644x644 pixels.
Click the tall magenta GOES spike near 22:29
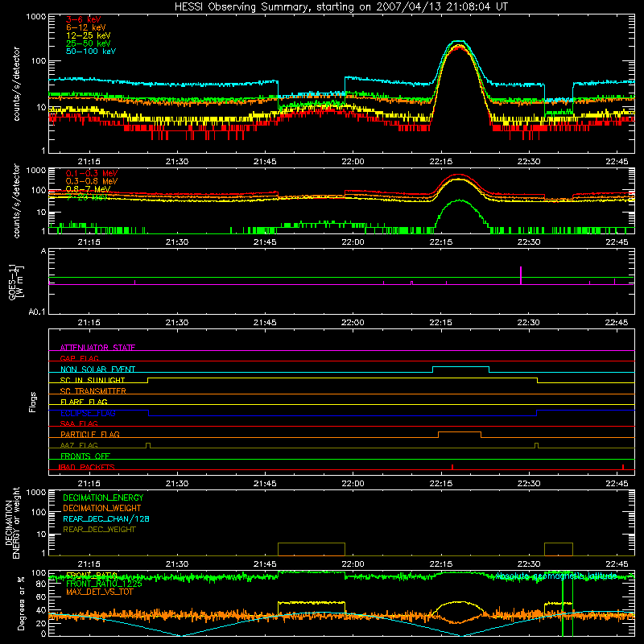(521, 275)
